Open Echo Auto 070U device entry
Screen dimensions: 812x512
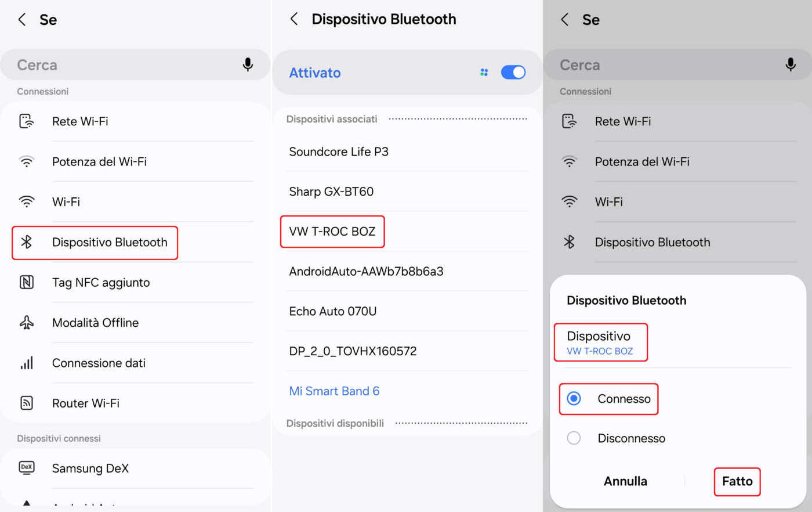pos(333,311)
